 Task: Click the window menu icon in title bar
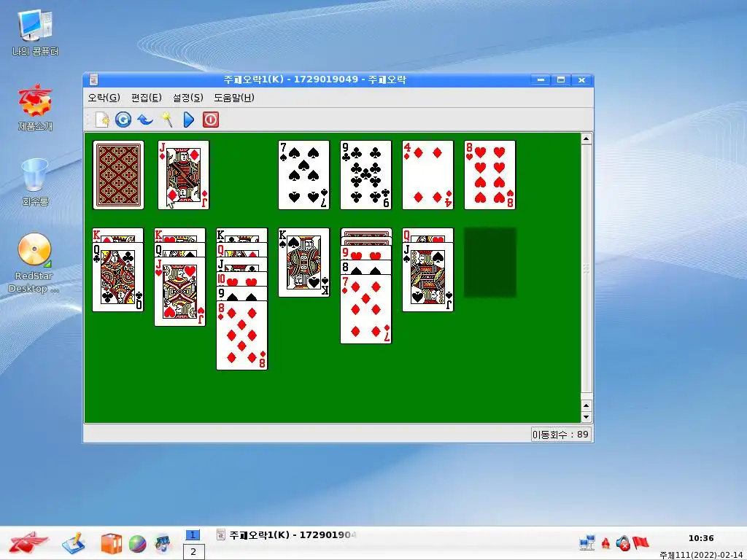click(x=94, y=79)
